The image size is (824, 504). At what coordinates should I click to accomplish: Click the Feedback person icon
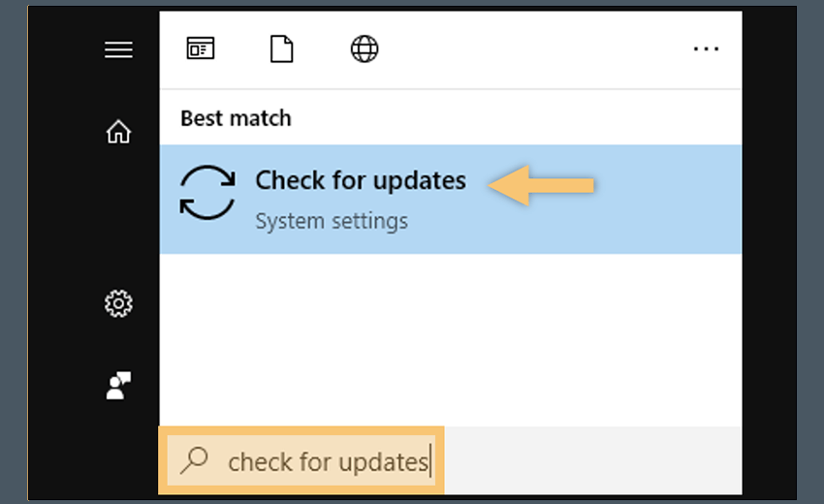[x=118, y=385]
